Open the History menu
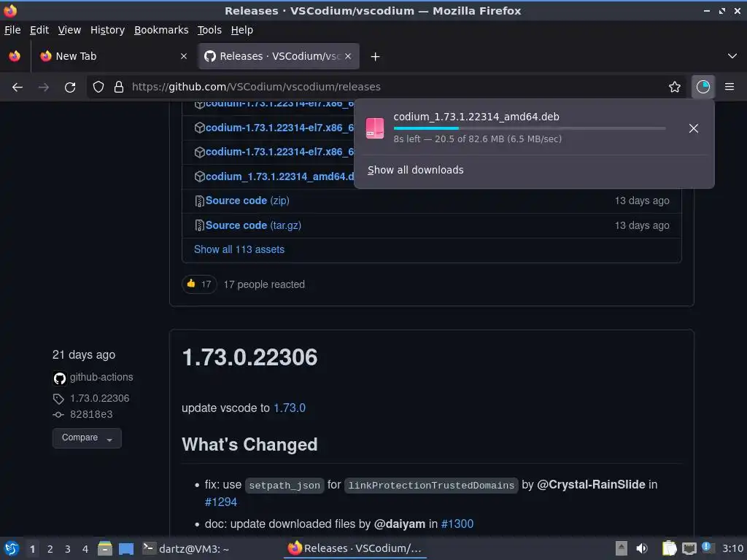This screenshot has height=560, width=747. 108,30
